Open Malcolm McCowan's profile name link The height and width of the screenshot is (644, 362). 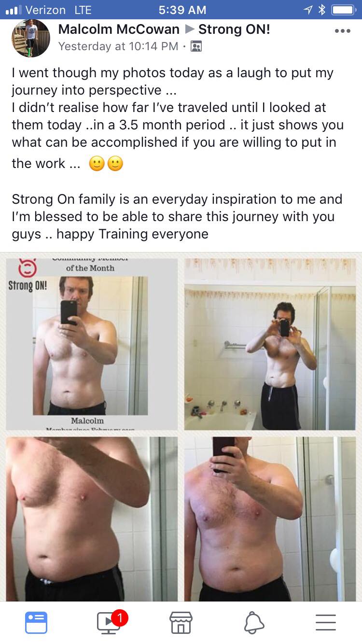(x=119, y=29)
